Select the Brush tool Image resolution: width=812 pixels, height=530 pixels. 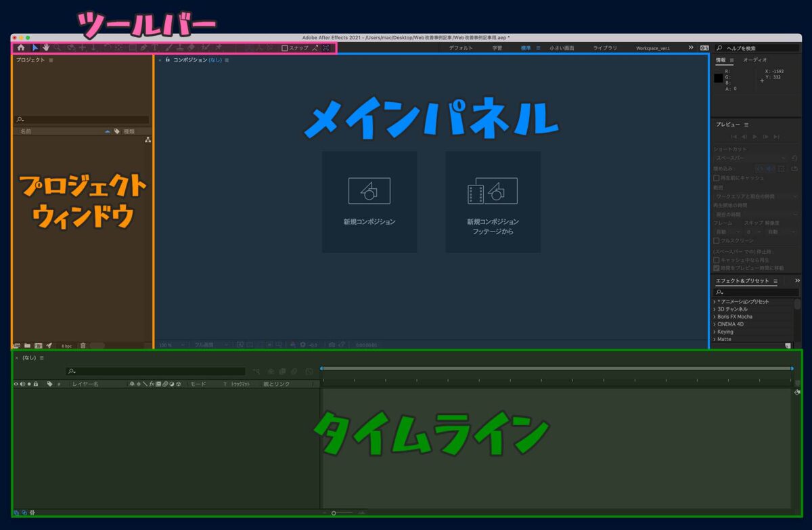(169, 48)
